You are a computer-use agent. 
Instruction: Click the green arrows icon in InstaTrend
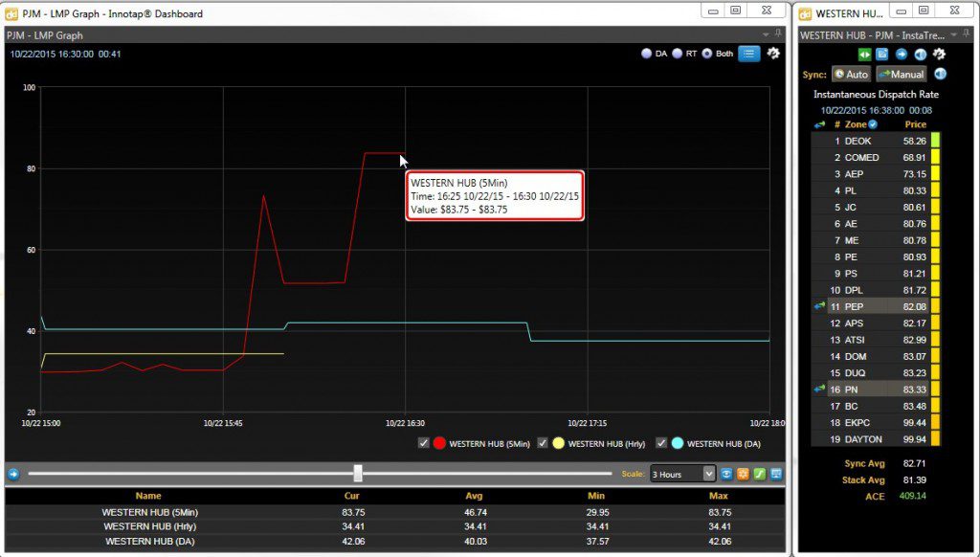pyautogui.click(x=864, y=55)
